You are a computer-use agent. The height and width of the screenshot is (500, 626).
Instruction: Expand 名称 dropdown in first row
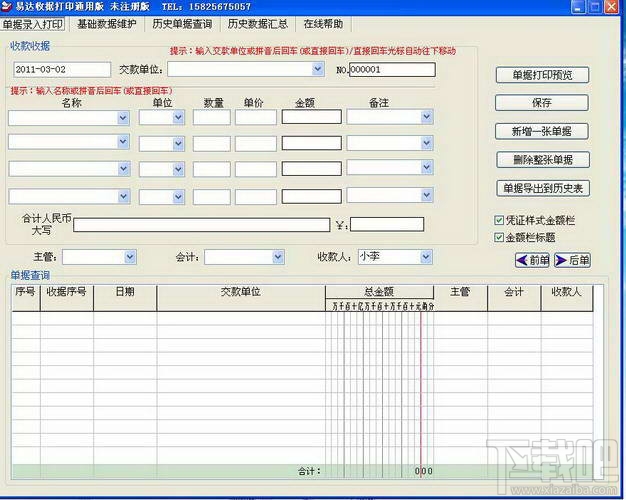pyautogui.click(x=123, y=118)
